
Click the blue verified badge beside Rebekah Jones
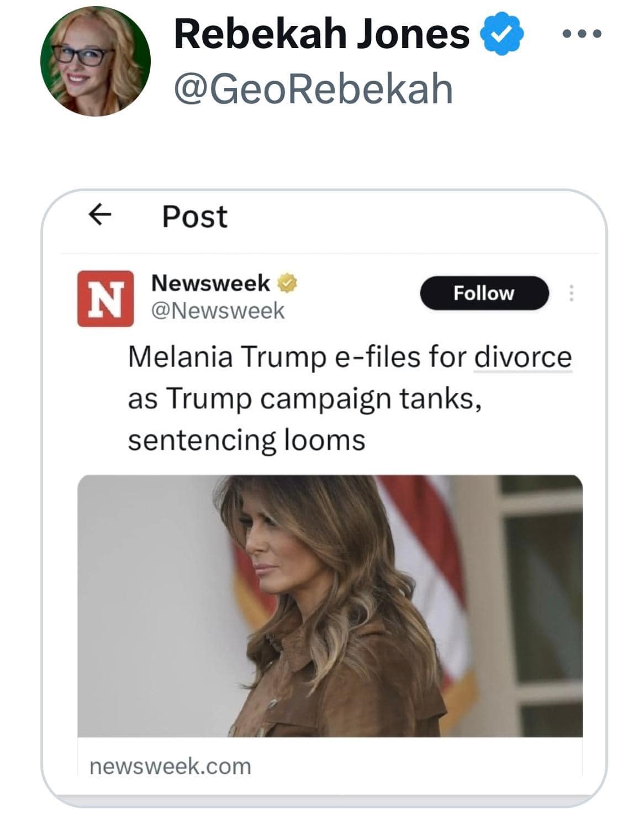point(502,35)
